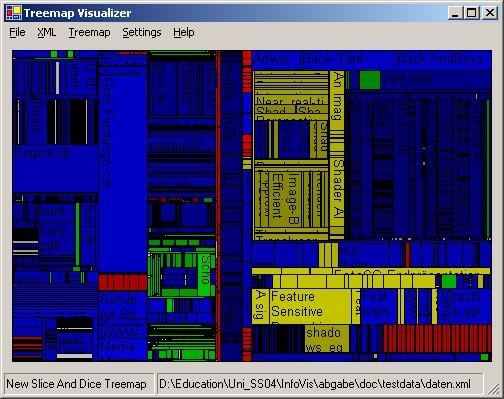The height and width of the screenshot is (399, 504).
Task: Select the 'shadows' olive treemap cell
Action: click(327, 339)
